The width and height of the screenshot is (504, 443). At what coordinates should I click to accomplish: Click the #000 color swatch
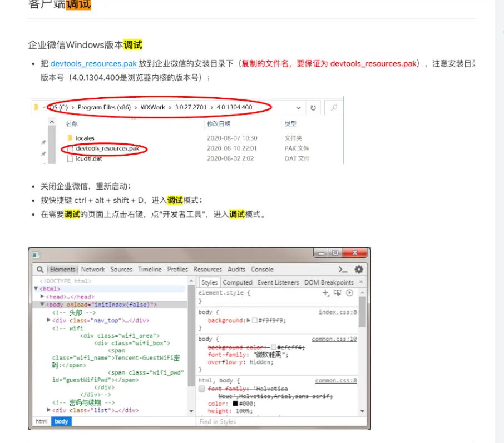[x=235, y=404]
